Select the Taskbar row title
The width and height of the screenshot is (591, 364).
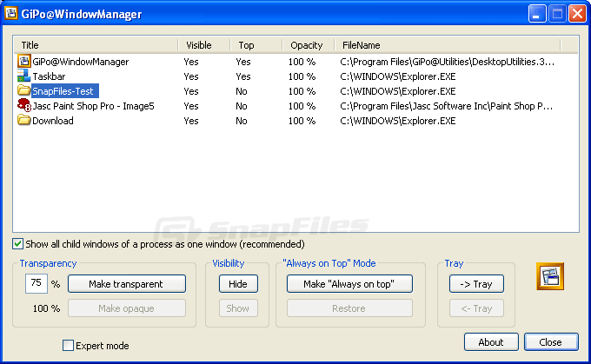[x=49, y=76]
